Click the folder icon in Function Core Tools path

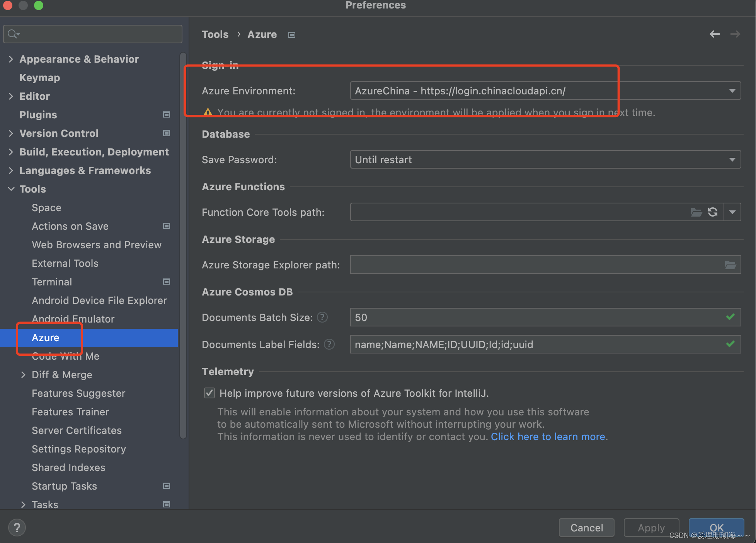pyautogui.click(x=696, y=212)
